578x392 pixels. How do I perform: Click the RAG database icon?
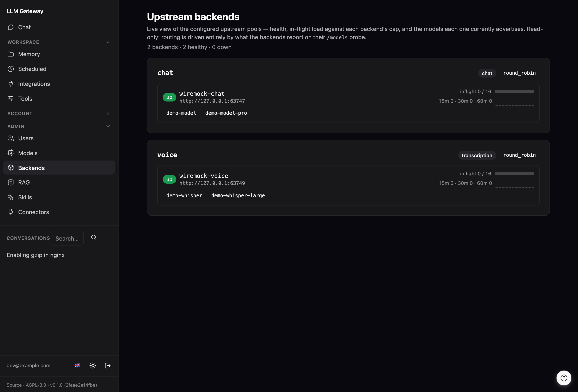point(11,182)
